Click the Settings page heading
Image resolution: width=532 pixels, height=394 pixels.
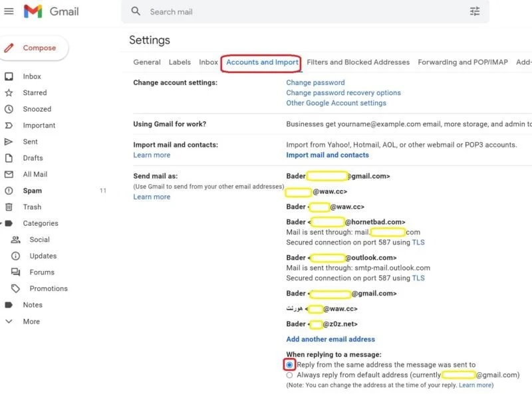(150, 40)
